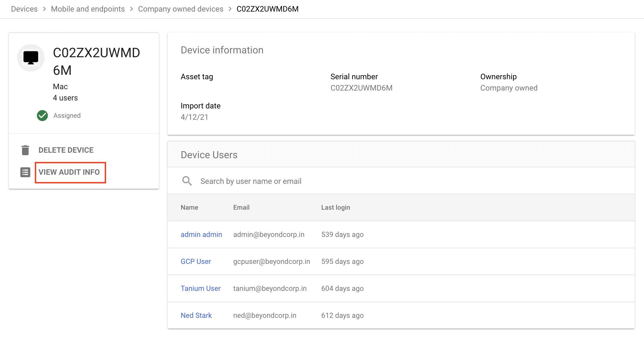Click the Name column header
644x339 pixels.
tap(189, 207)
